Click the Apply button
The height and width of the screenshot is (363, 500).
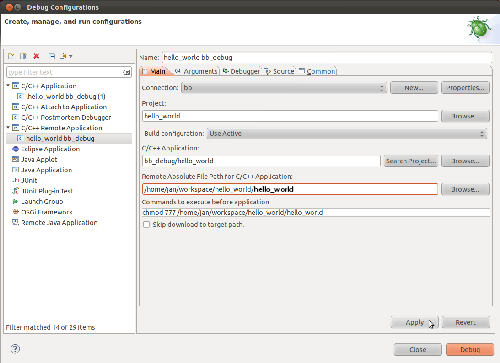pyautogui.click(x=414, y=322)
